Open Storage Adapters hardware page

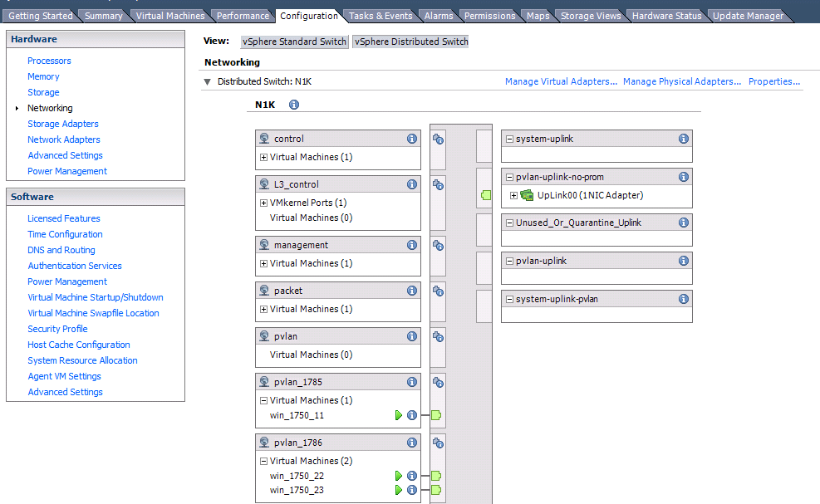[63, 124]
